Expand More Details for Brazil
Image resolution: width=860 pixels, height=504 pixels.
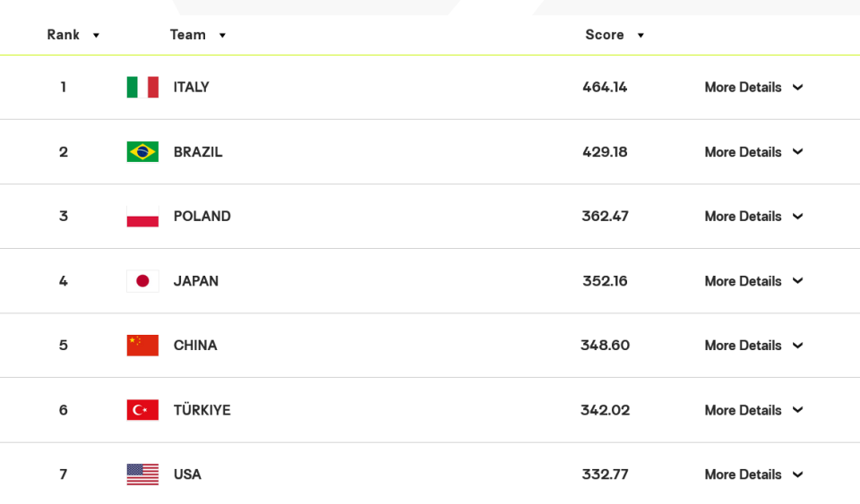(753, 152)
